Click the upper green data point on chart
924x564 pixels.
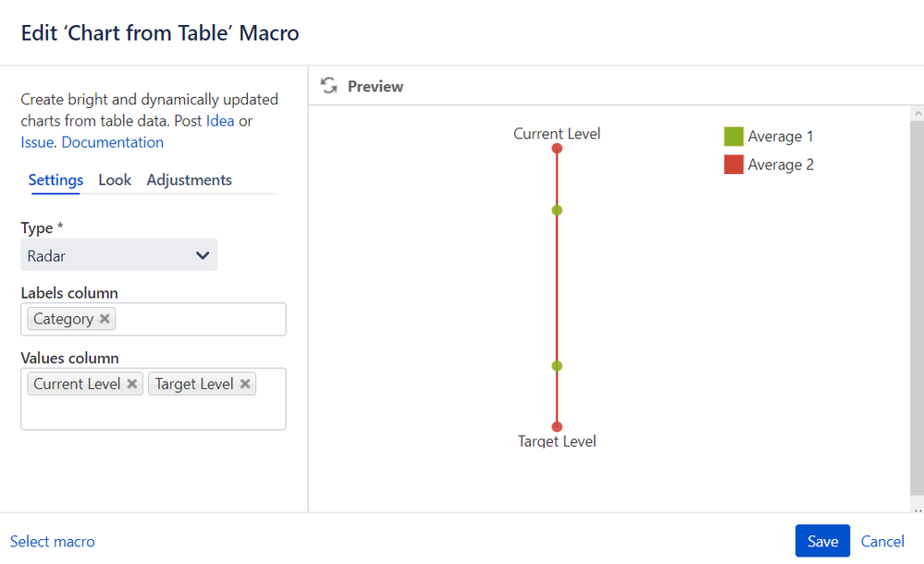click(x=557, y=210)
